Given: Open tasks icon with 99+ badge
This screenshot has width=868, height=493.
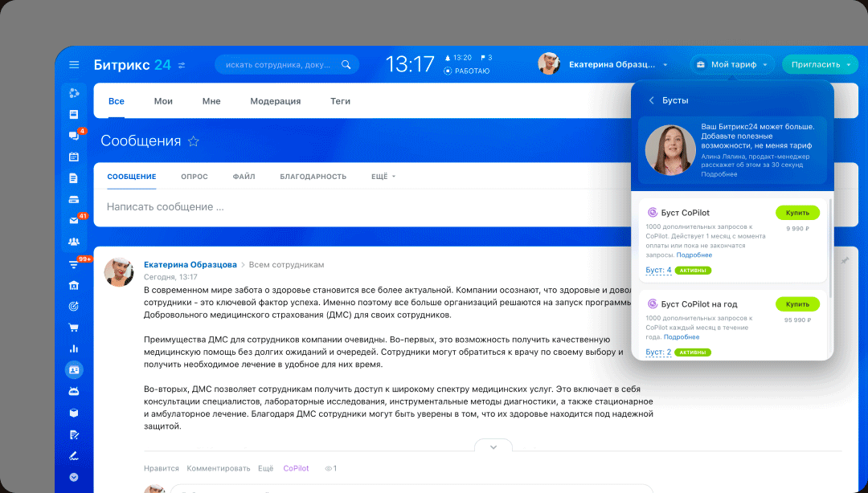Looking at the screenshot, I should [x=74, y=264].
